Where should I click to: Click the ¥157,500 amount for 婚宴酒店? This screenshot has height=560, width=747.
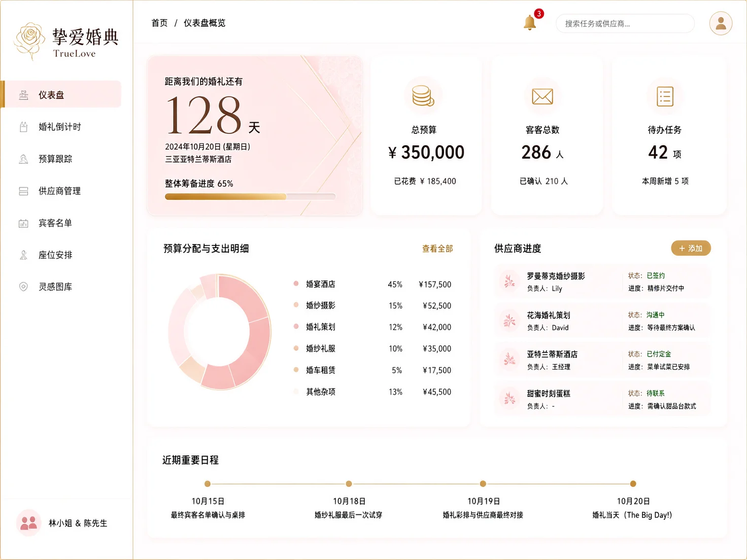tap(435, 284)
